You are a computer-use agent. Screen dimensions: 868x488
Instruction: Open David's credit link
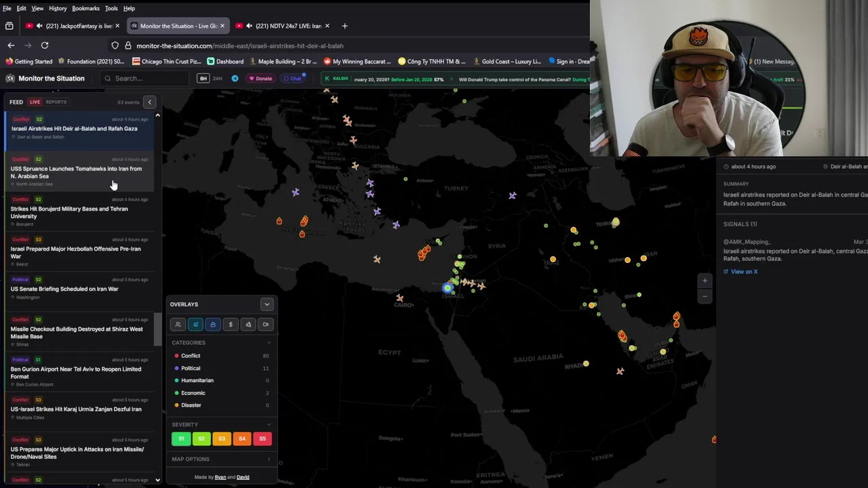coord(243,477)
